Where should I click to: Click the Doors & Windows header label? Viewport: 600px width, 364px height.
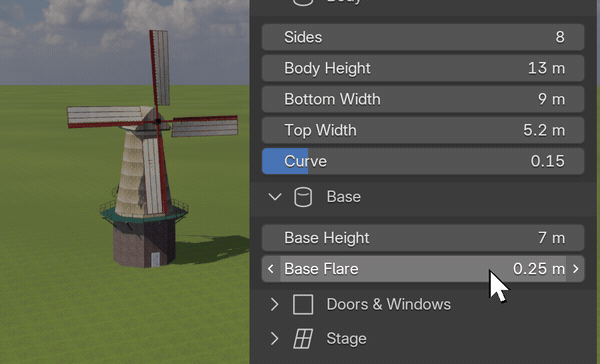pos(388,305)
